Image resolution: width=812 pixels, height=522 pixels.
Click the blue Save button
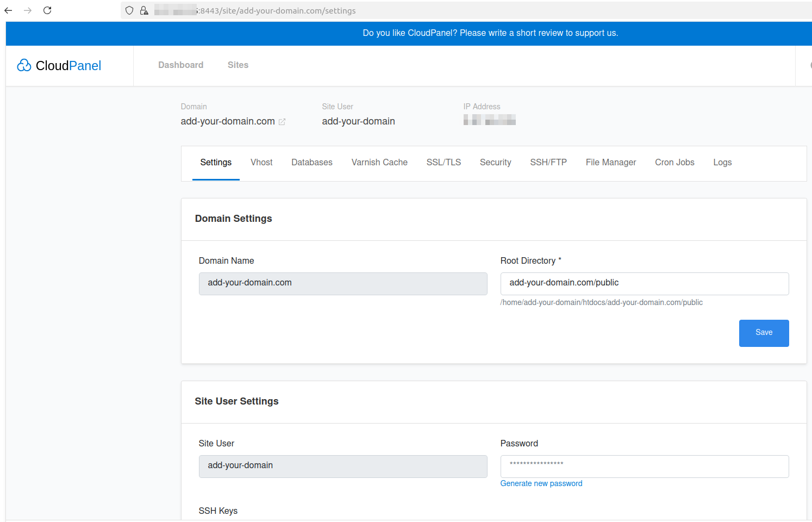[x=764, y=333]
